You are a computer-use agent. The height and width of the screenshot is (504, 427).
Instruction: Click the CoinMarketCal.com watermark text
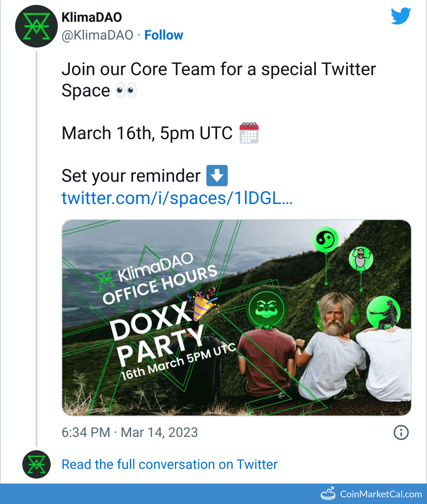click(x=381, y=494)
